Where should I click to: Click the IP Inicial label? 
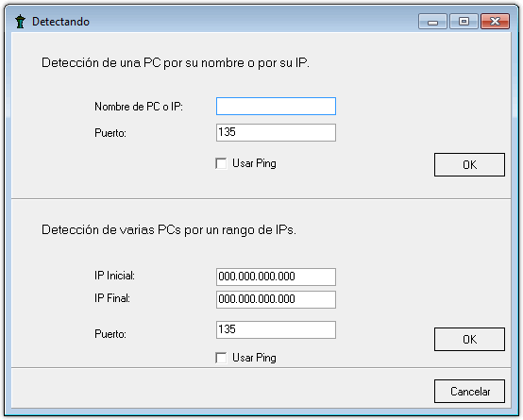coord(114,276)
